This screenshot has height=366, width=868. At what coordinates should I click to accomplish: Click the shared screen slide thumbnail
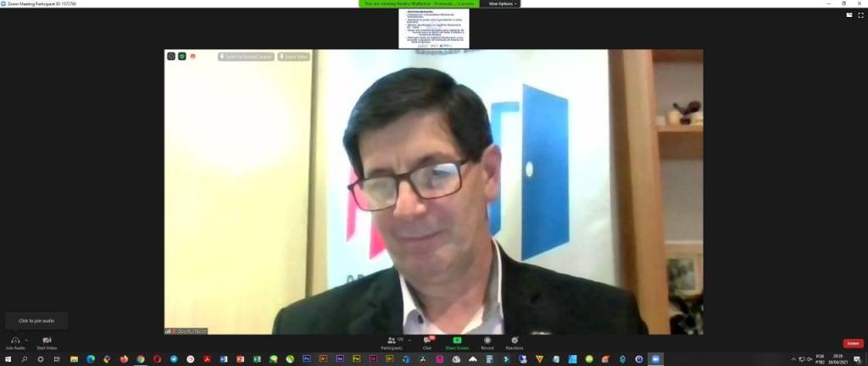(434, 28)
